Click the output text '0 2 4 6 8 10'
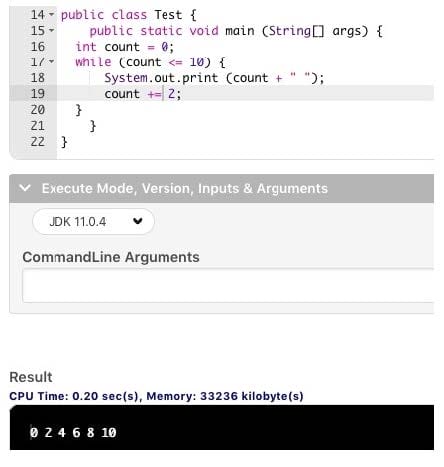 [73, 433]
